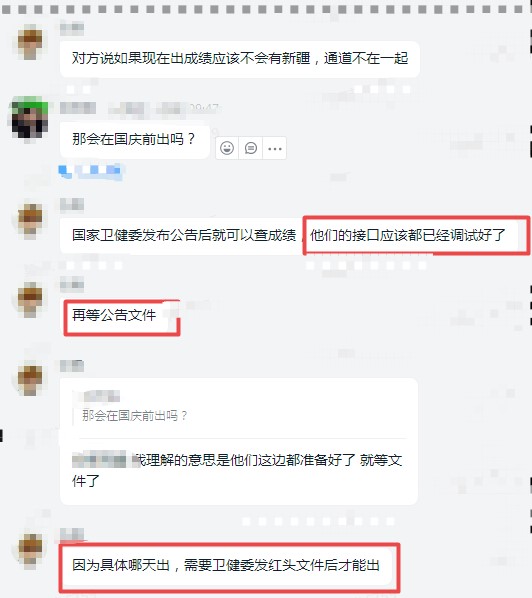Click the reply speech bubble icon
The image size is (532, 598).
point(251,148)
